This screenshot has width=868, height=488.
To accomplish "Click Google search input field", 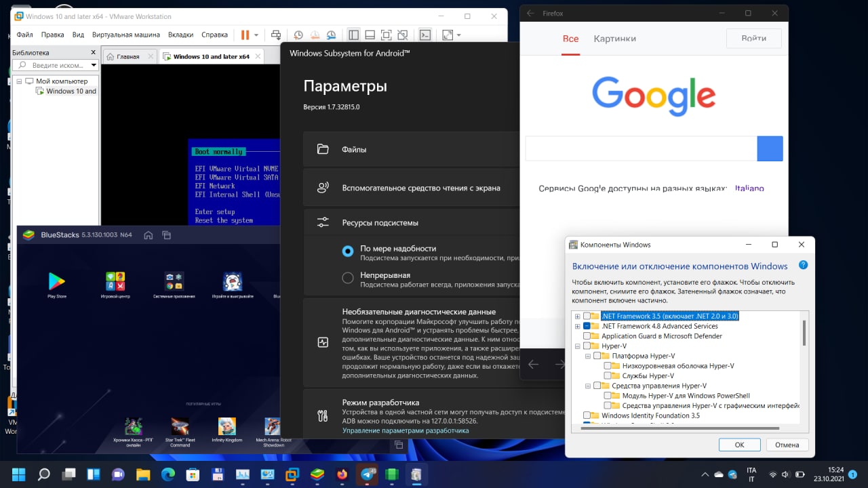I will pyautogui.click(x=641, y=148).
